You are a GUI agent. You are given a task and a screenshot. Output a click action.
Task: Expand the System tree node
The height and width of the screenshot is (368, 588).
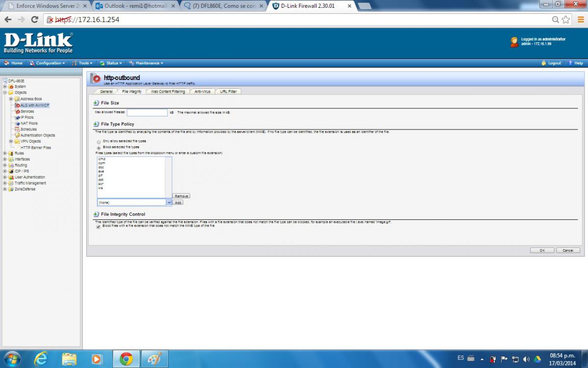5,87
